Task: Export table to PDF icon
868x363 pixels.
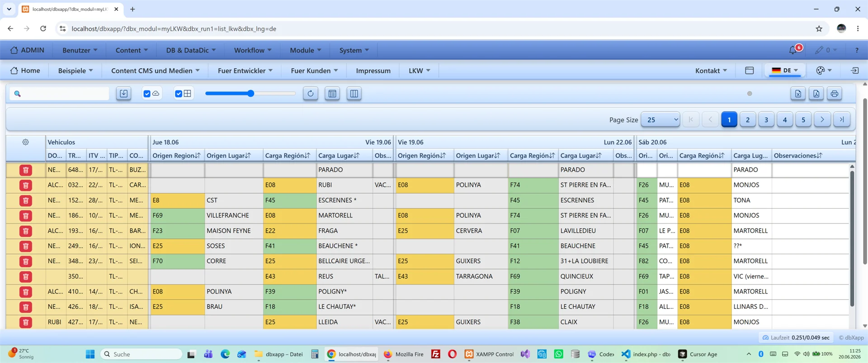Action: coord(816,93)
